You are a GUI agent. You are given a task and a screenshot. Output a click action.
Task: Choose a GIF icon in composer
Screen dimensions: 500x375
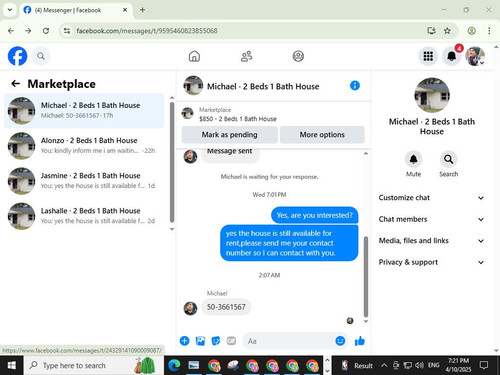231,341
